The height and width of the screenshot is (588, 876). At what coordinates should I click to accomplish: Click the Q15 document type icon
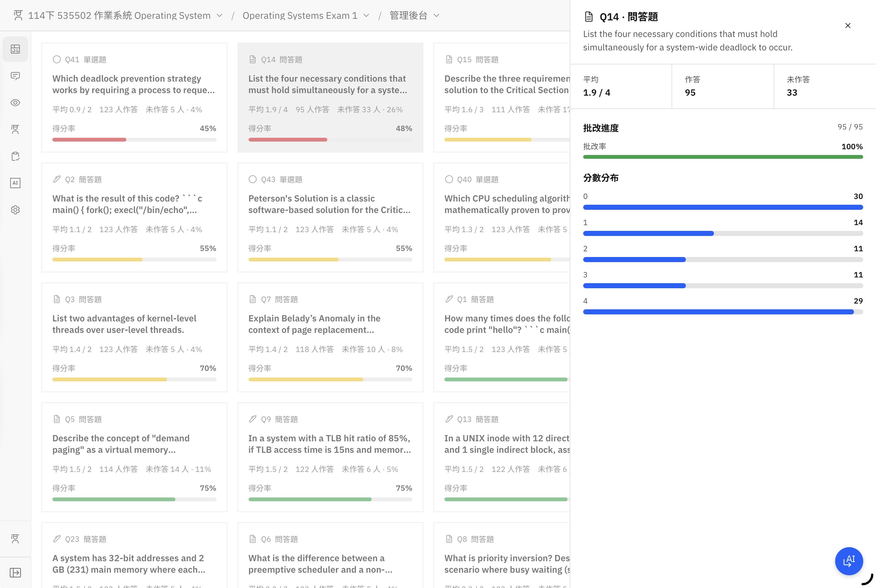pyautogui.click(x=449, y=60)
